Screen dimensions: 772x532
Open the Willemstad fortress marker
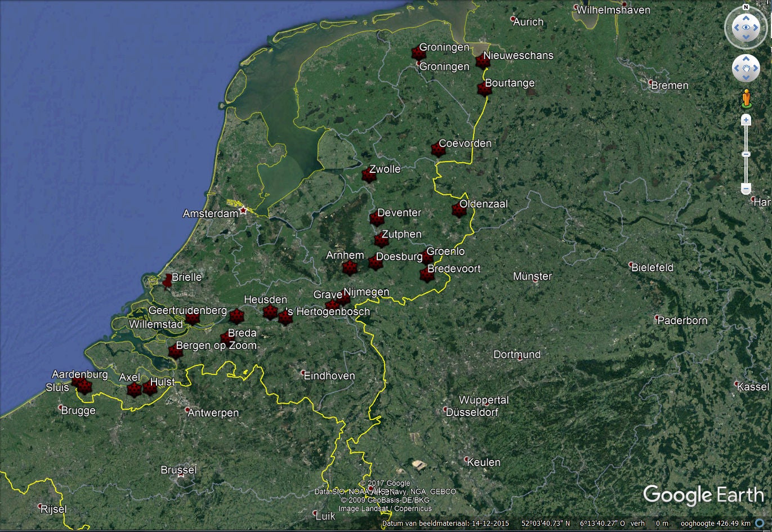coord(193,319)
